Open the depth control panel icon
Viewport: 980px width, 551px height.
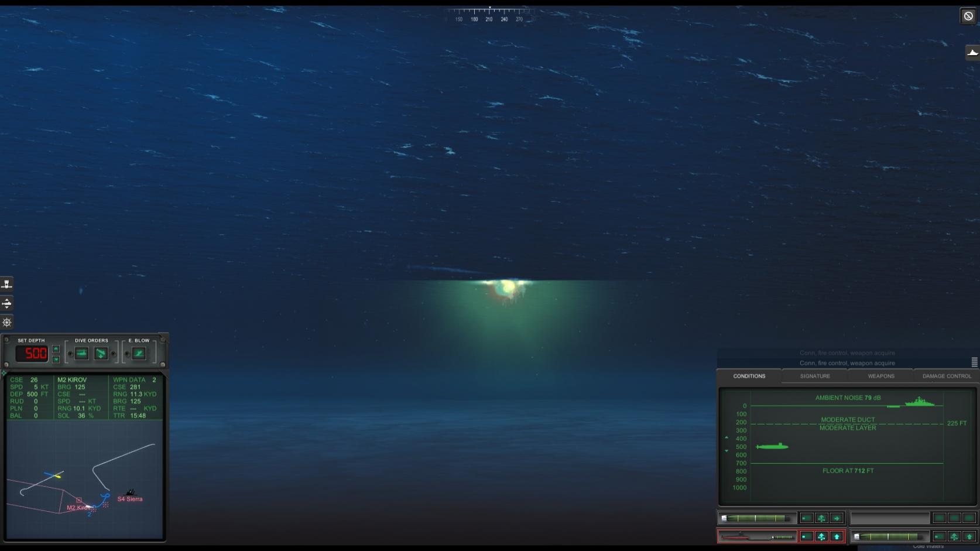6,303
